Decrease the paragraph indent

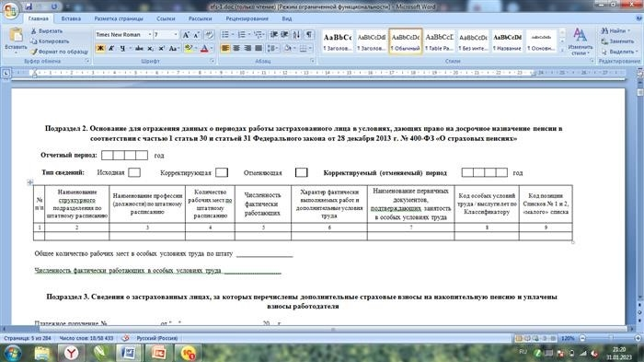tap(274, 35)
